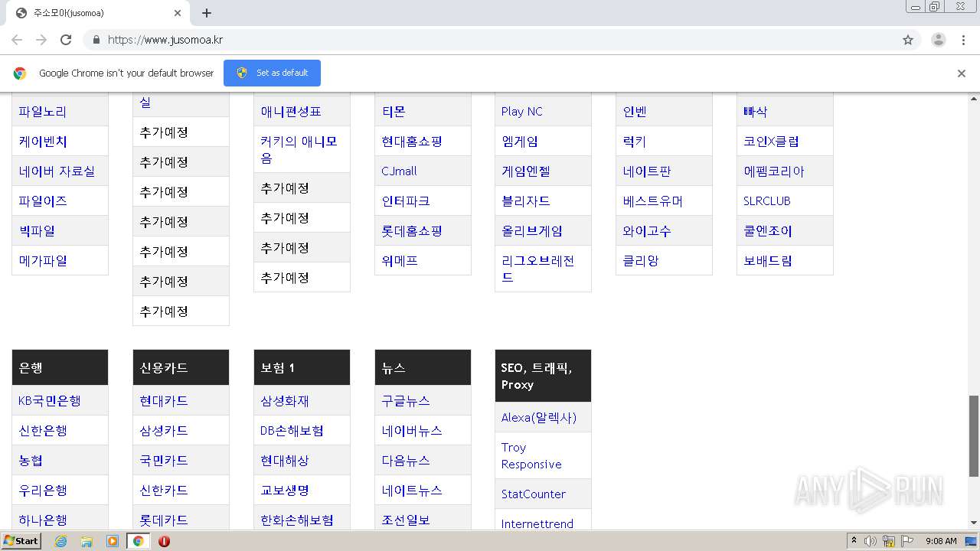Visit the 에펨코리아 link
The height and width of the screenshot is (551, 980).
[x=774, y=171]
